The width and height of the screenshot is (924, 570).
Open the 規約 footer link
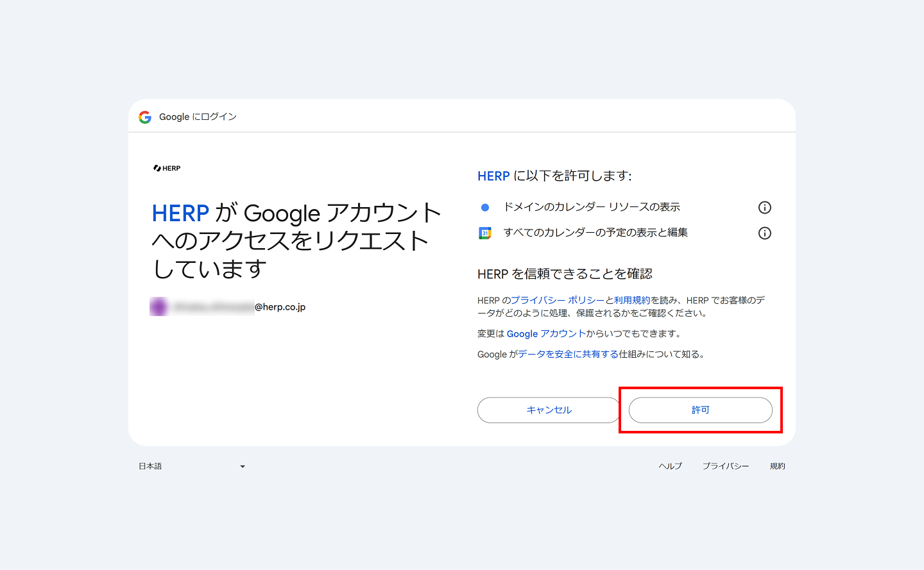[x=778, y=466]
